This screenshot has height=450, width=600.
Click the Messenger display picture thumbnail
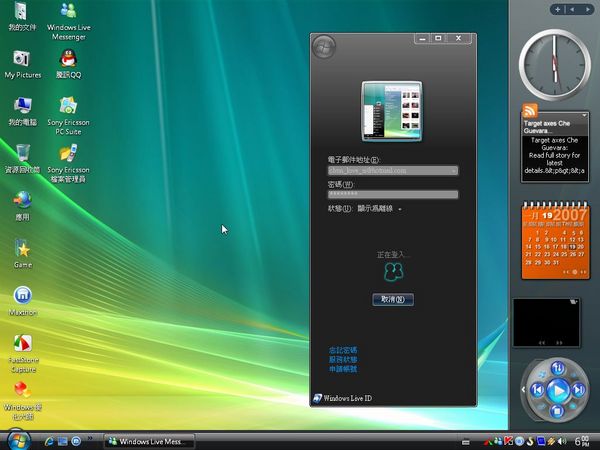point(392,111)
